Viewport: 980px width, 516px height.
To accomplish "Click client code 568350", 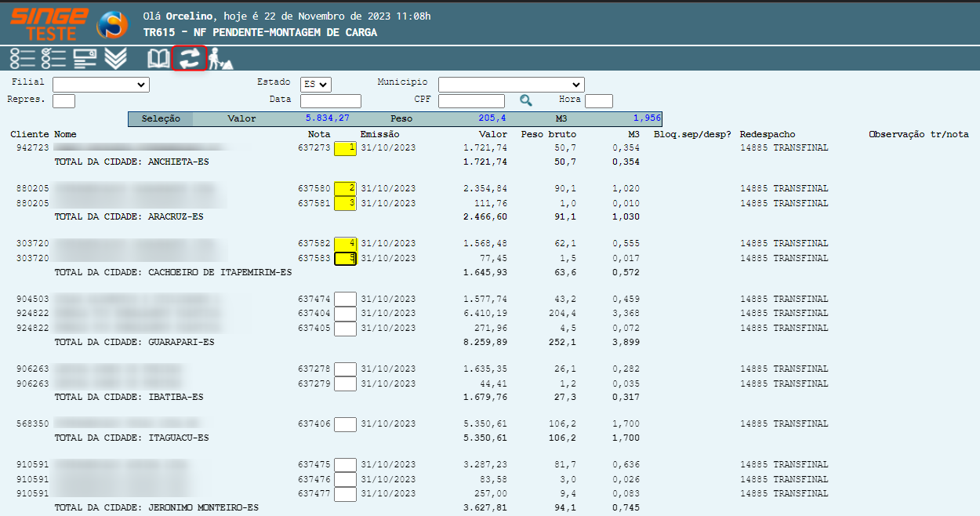I will [x=33, y=424].
